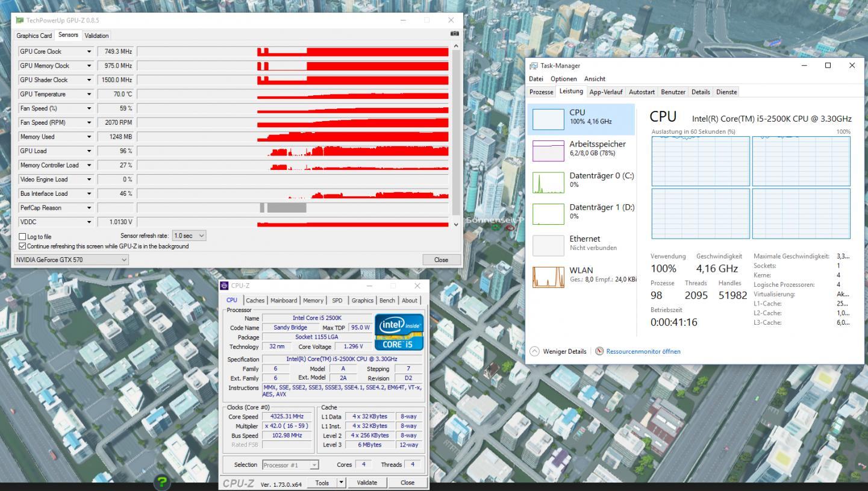Switch to GPU-Z Graphics Card tab
The image size is (868, 491).
point(34,36)
